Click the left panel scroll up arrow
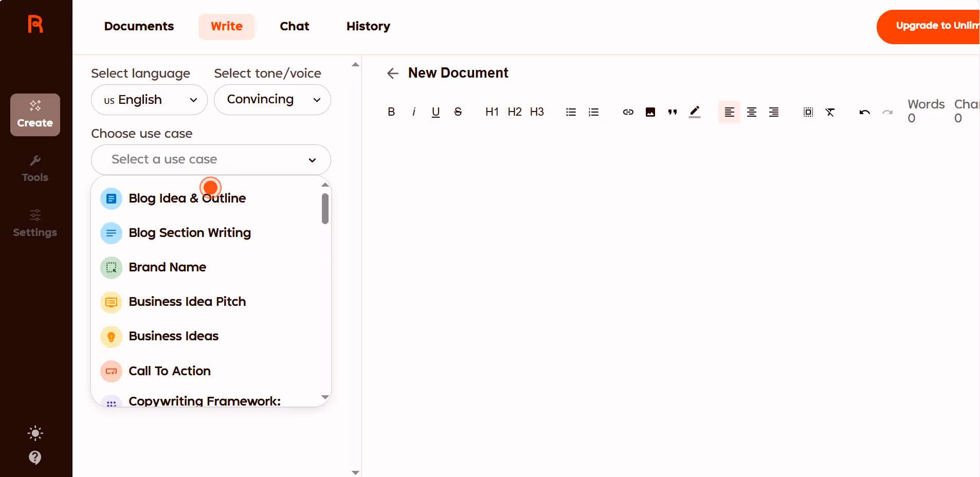 [x=355, y=65]
